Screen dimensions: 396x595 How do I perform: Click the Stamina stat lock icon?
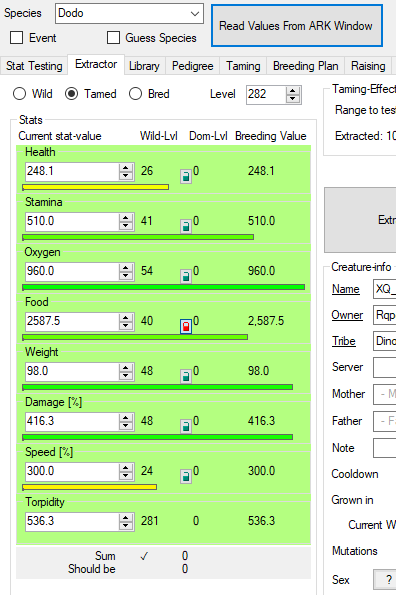point(185,227)
